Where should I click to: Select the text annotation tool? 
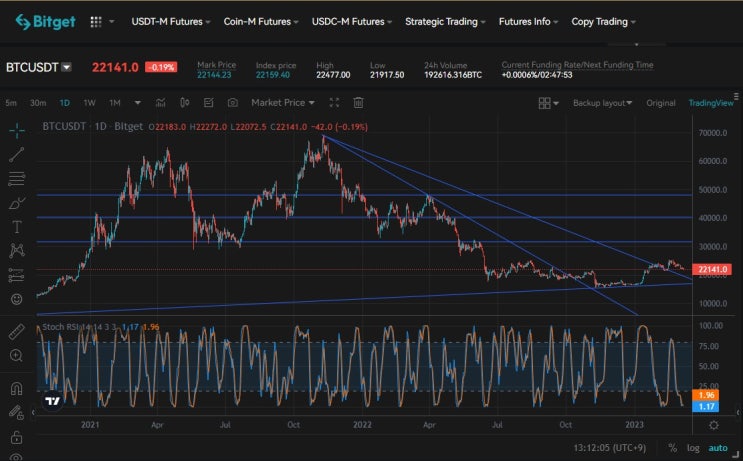point(17,227)
